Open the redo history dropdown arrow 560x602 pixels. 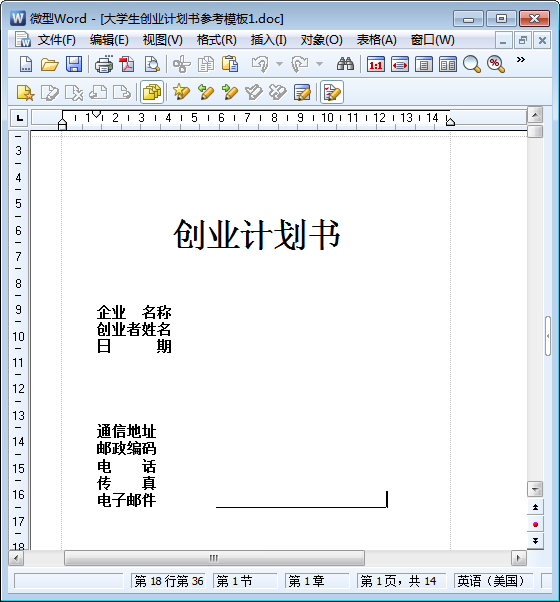coord(319,64)
